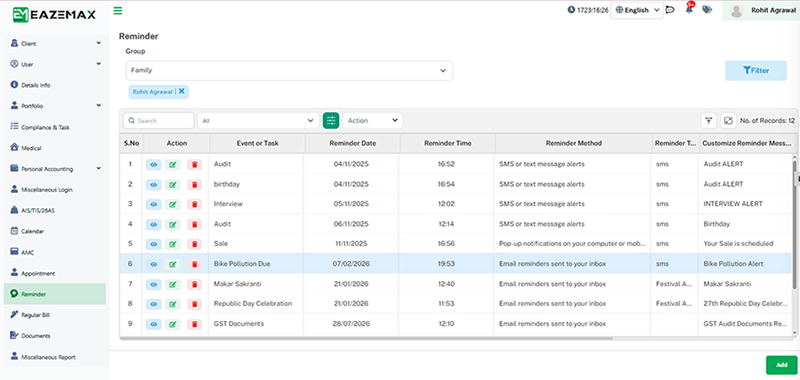Delete the Audit reminder in row 1

(194, 164)
